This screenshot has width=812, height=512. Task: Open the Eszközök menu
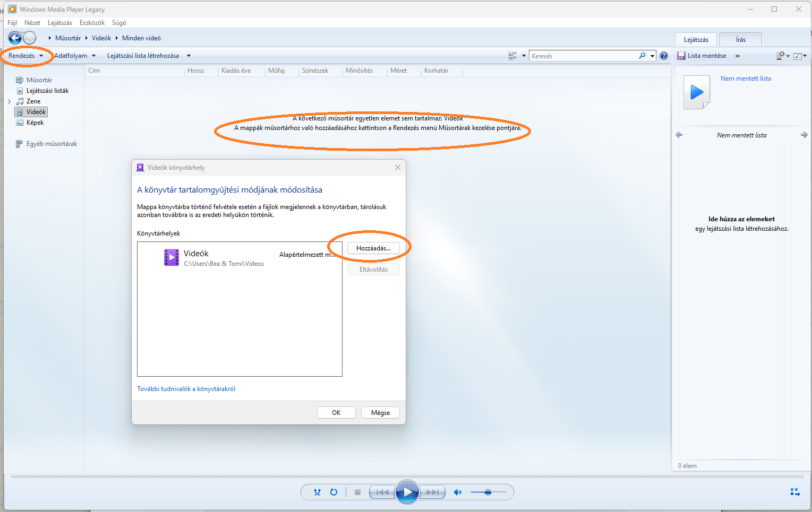coord(92,23)
